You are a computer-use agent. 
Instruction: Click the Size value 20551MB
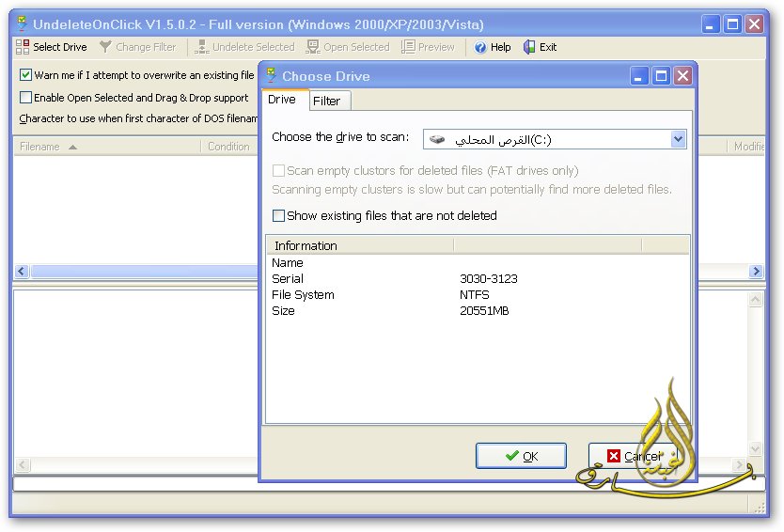click(x=484, y=310)
